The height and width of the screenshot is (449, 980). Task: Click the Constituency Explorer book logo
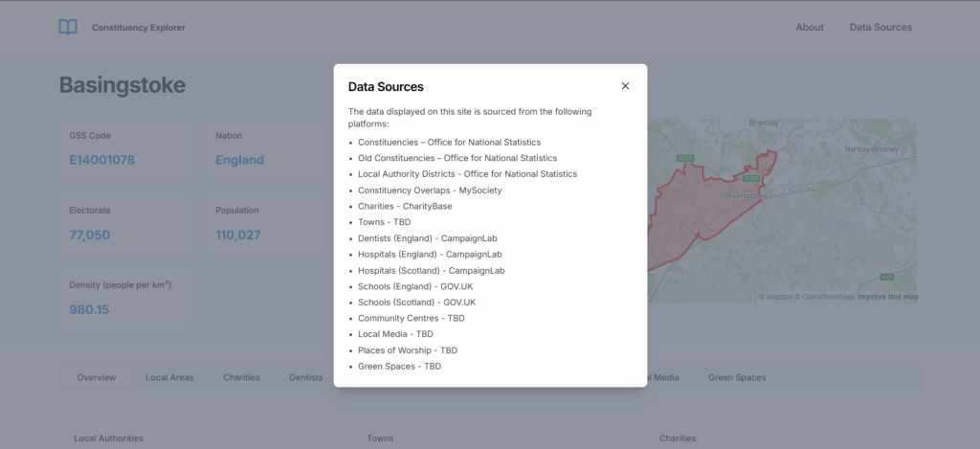68,28
